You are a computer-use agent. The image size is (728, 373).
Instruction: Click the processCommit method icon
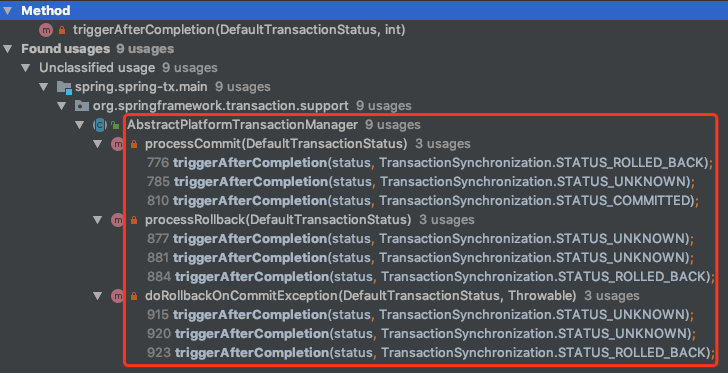(x=117, y=144)
